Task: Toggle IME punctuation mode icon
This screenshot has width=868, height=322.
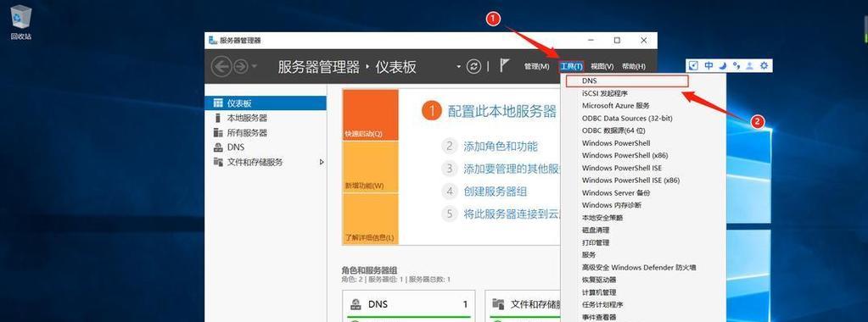Action: (736, 65)
